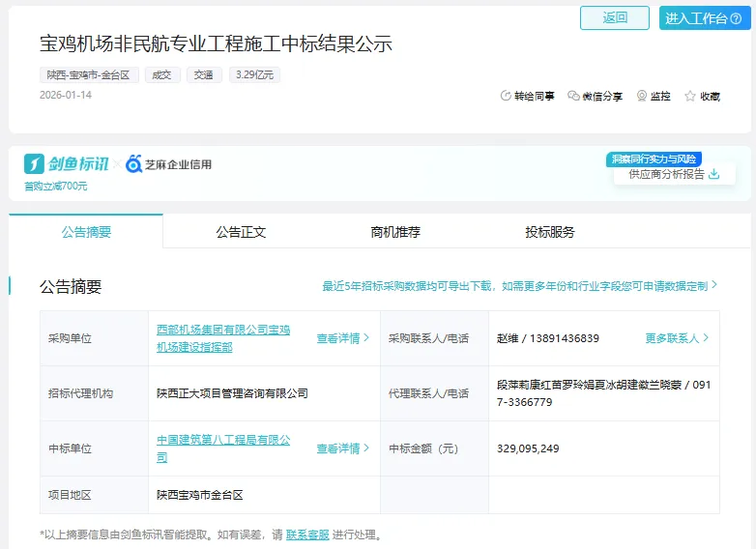Viewport: 756px width, 549px height.
Task: Click the forward-to-colleague icon
Action: tap(505, 97)
